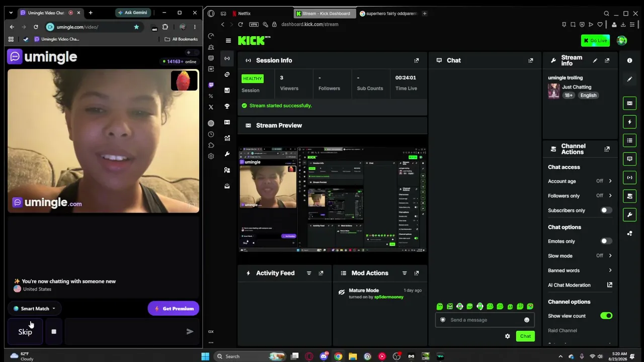Pop out the Stream info panel

607,60
